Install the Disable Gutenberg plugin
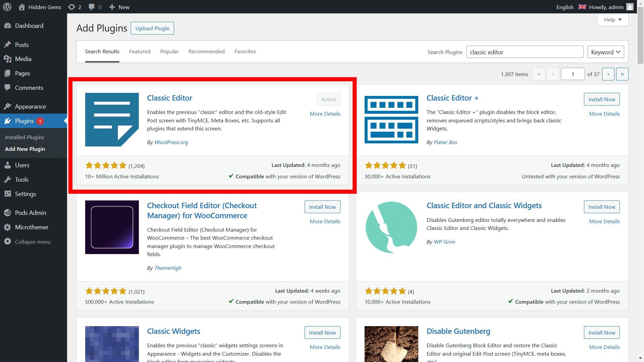The image size is (644, 362). click(601, 333)
